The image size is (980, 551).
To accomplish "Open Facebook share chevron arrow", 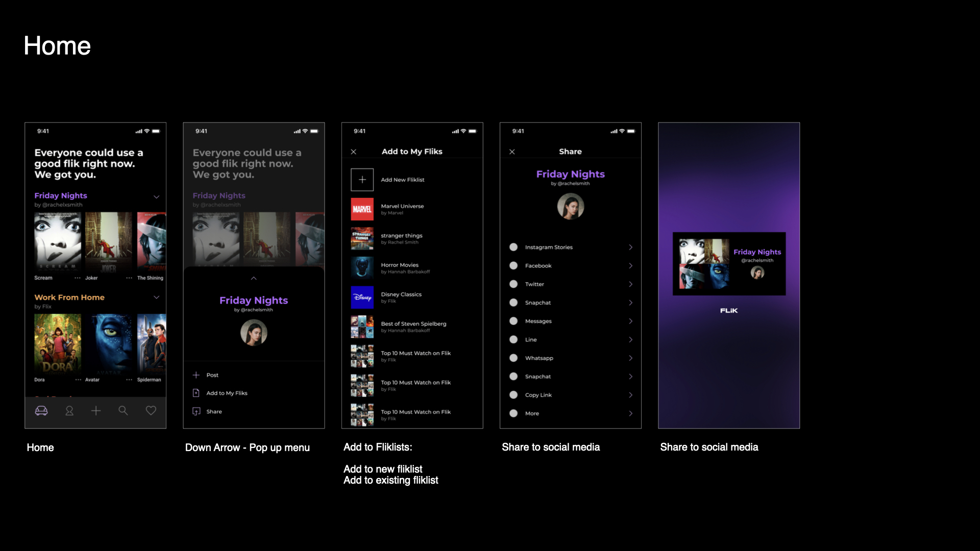I will click(630, 266).
